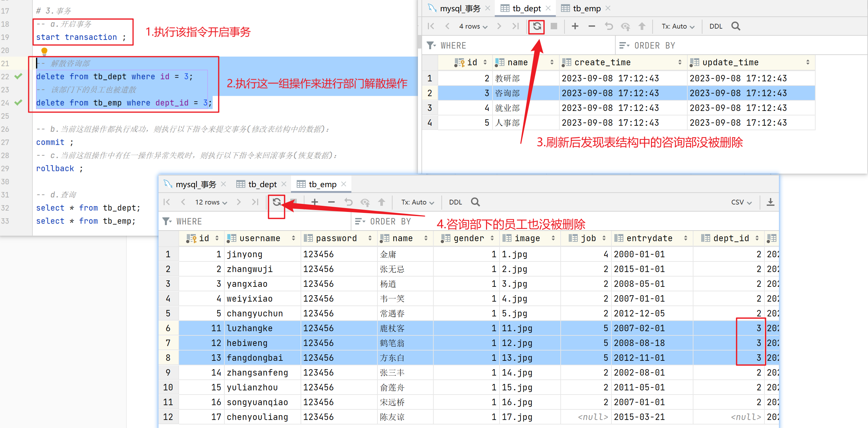Open ORDER BY dropdown in tb_emp panel

click(x=360, y=221)
